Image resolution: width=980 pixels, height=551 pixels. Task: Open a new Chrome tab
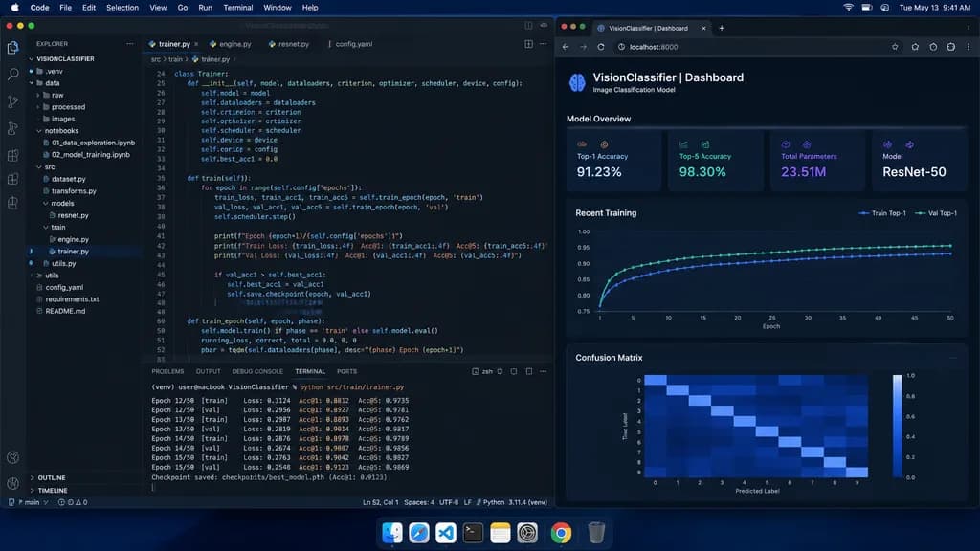(x=722, y=28)
